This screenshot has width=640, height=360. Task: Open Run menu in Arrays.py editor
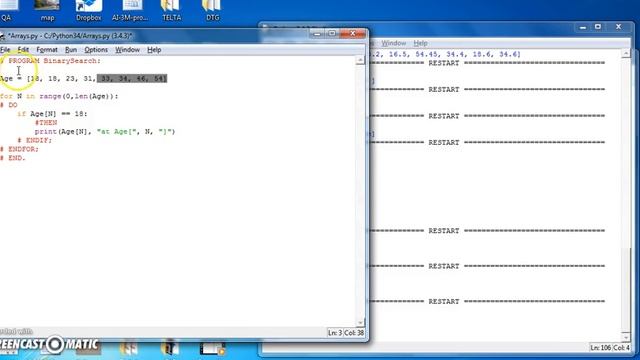pos(71,50)
